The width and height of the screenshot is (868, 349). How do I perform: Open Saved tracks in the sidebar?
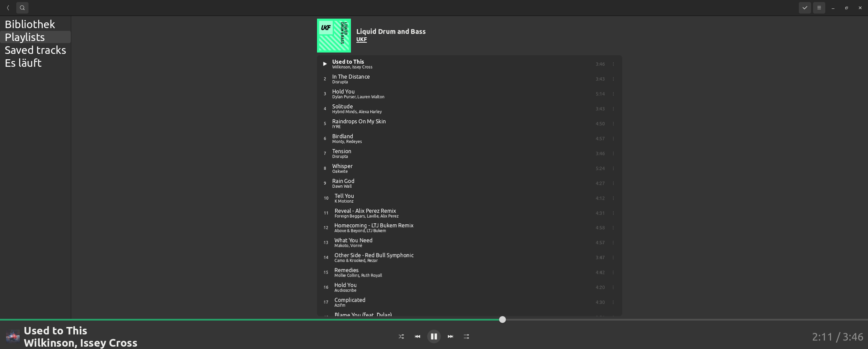[35, 50]
